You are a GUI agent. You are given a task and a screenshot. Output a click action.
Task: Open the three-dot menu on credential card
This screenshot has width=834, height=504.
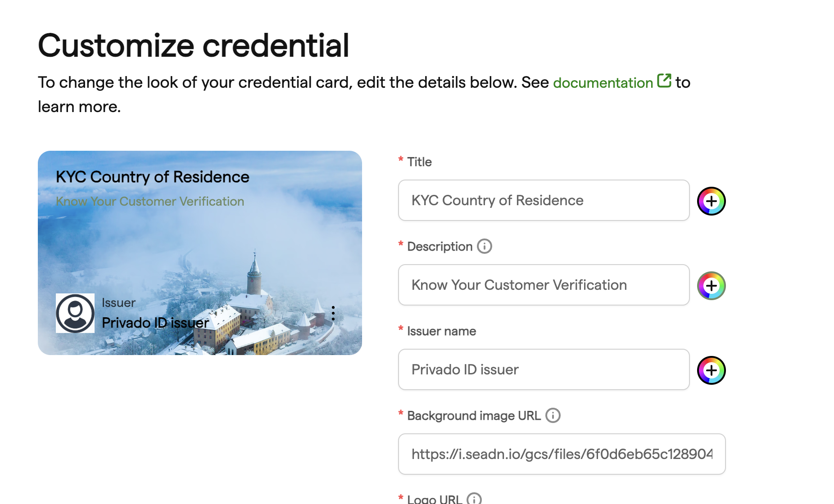coord(333,313)
